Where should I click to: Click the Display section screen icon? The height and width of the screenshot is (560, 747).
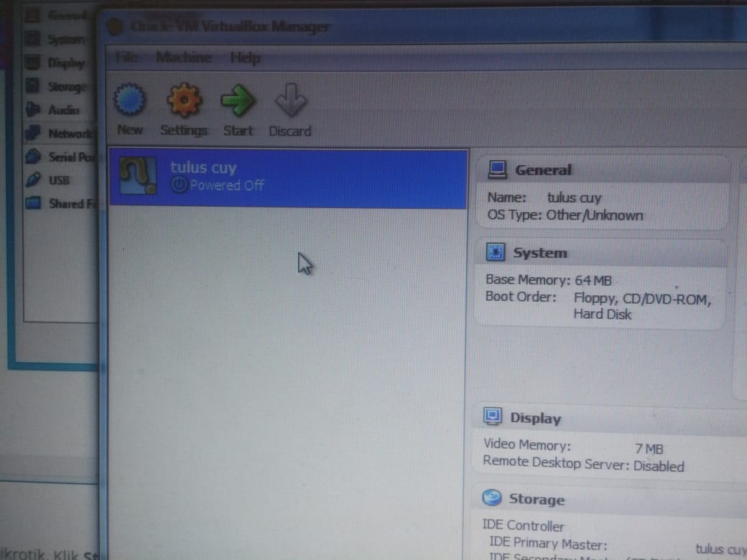492,416
